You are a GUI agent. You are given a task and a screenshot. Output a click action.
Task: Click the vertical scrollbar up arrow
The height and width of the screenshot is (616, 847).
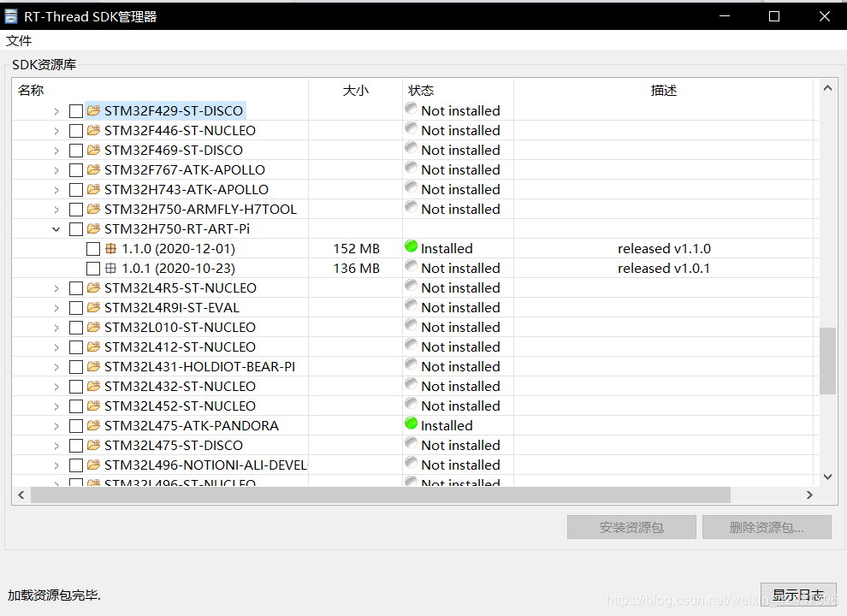point(827,88)
